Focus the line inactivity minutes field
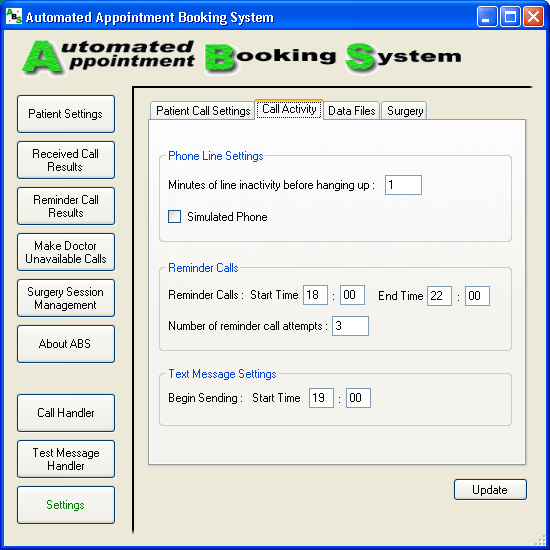Image resolution: width=550 pixels, height=550 pixels. click(x=403, y=185)
